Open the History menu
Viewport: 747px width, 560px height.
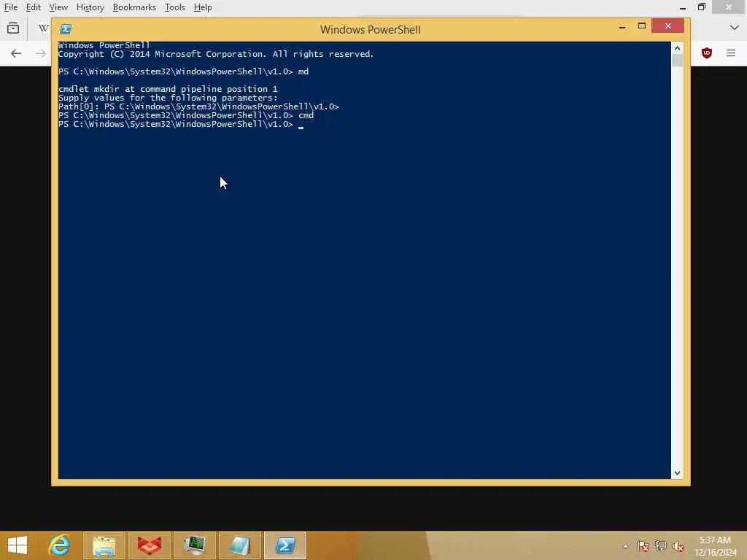point(90,7)
